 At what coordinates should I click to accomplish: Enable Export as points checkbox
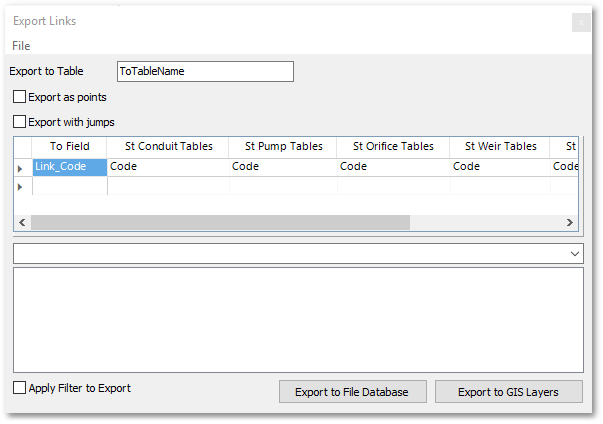[19, 97]
